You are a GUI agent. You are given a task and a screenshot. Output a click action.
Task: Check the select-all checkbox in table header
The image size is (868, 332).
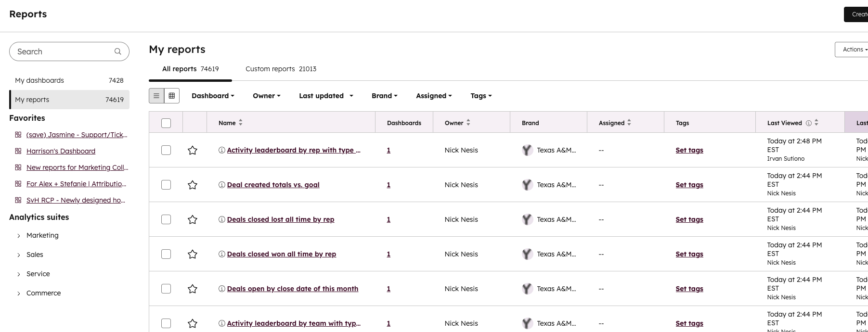[166, 123]
